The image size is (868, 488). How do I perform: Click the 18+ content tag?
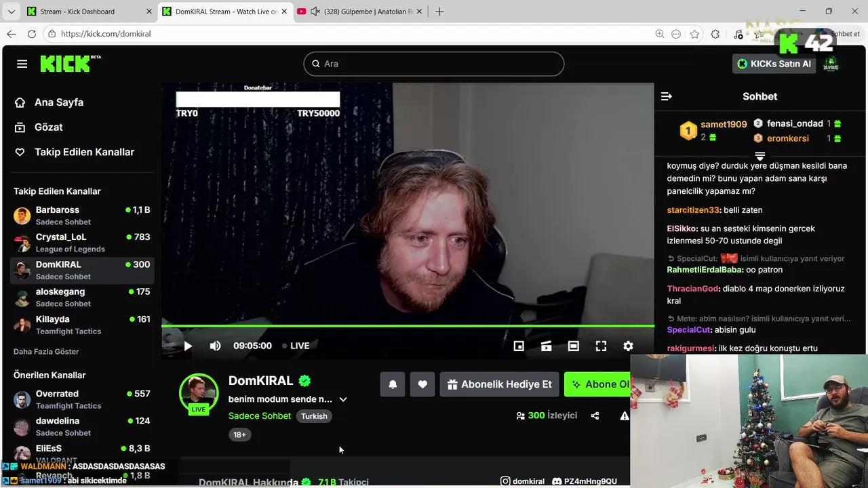[239, 435]
